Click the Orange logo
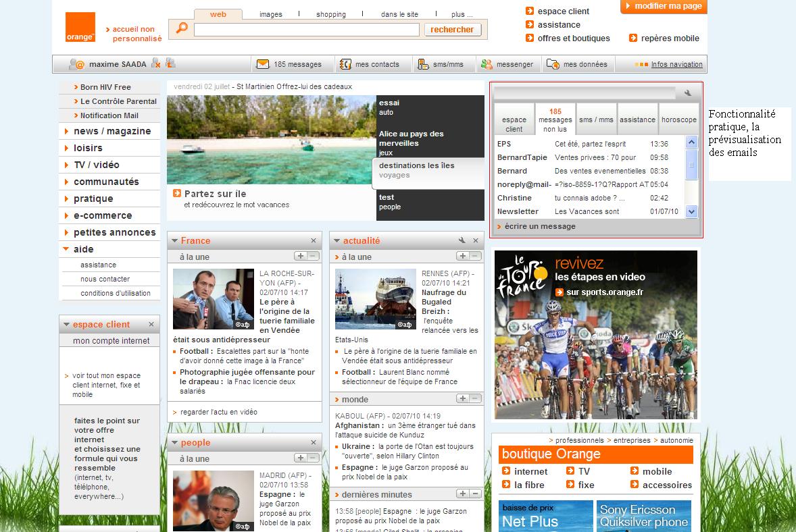 [x=80, y=27]
